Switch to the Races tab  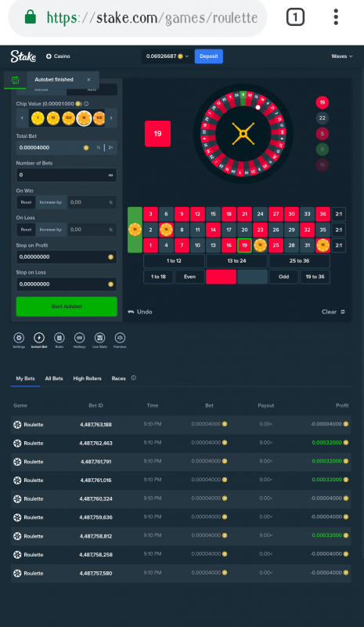pos(119,379)
